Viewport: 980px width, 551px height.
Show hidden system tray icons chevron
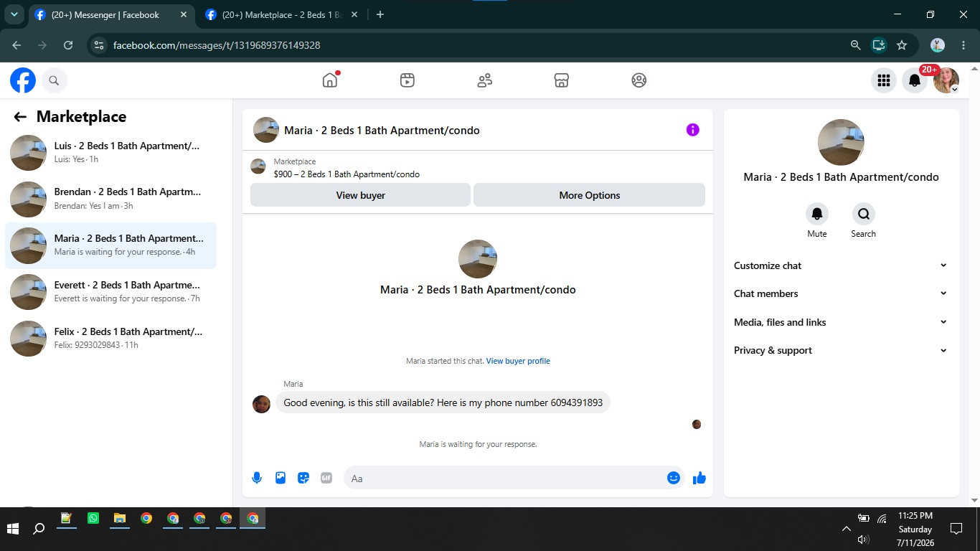point(846,529)
